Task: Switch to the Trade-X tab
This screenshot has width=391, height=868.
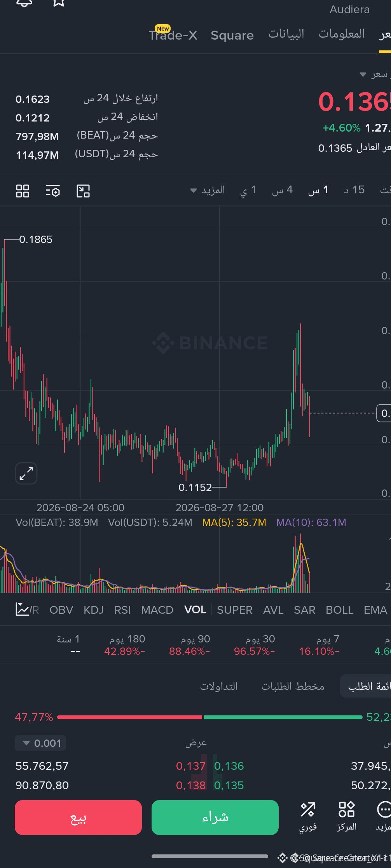Action: pyautogui.click(x=173, y=35)
